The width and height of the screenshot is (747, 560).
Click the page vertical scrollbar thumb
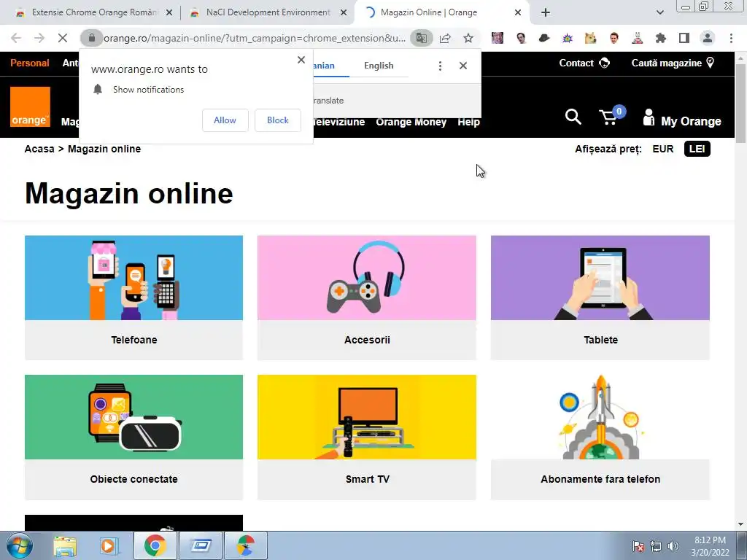pyautogui.click(x=740, y=103)
